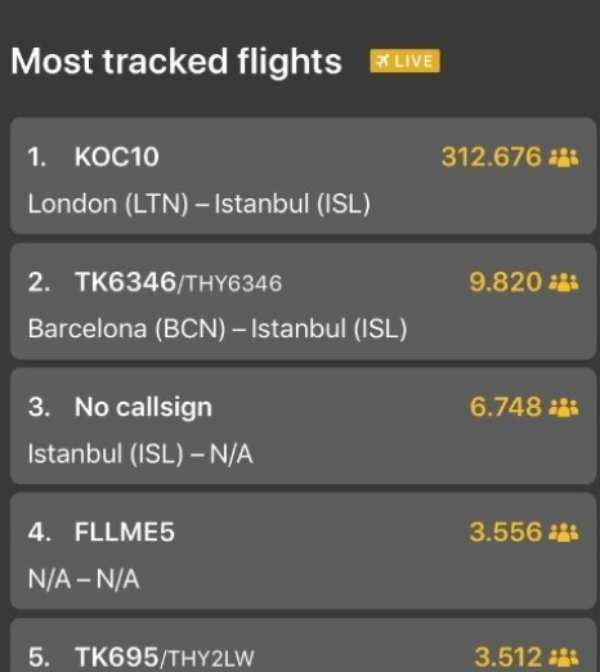Click the LIVE badge airplane icon
Viewport: 600px width, 672px height.
coord(383,61)
